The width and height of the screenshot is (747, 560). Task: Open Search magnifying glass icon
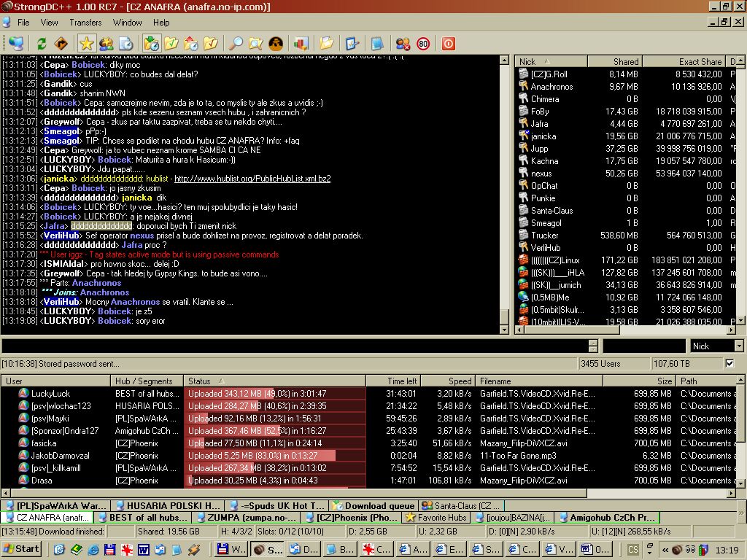point(236,44)
